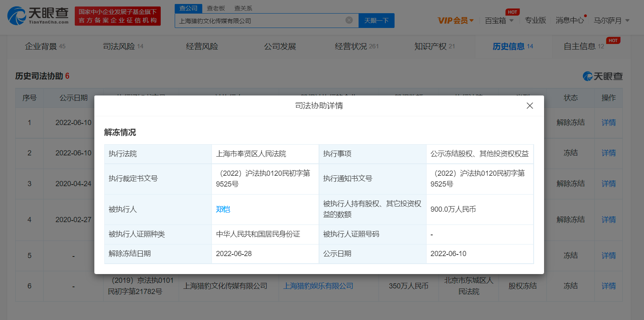Screen dimensions: 644x320
Task: Open 详情 for row 1
Action: click(x=608, y=123)
